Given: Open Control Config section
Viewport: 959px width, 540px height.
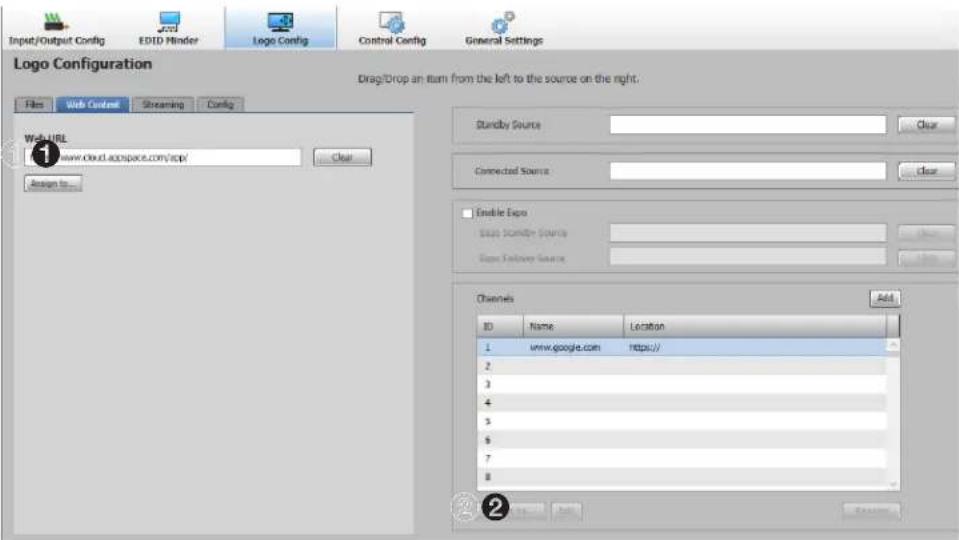Looking at the screenshot, I should (x=392, y=29).
